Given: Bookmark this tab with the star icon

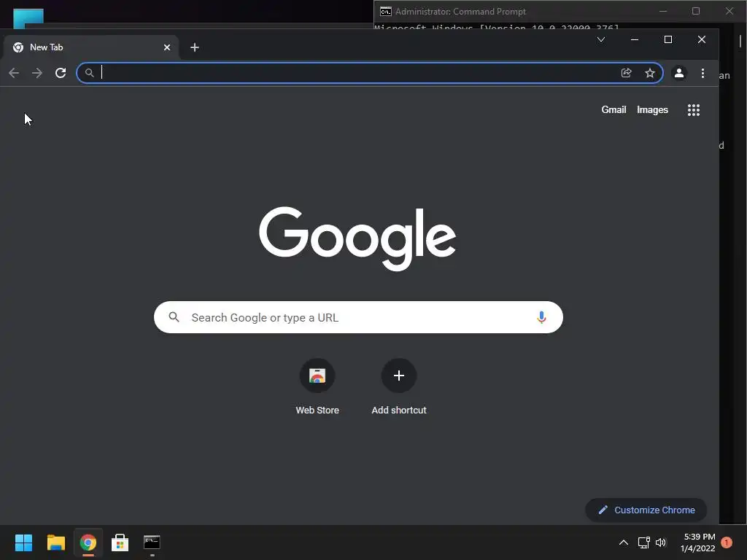Looking at the screenshot, I should point(650,73).
